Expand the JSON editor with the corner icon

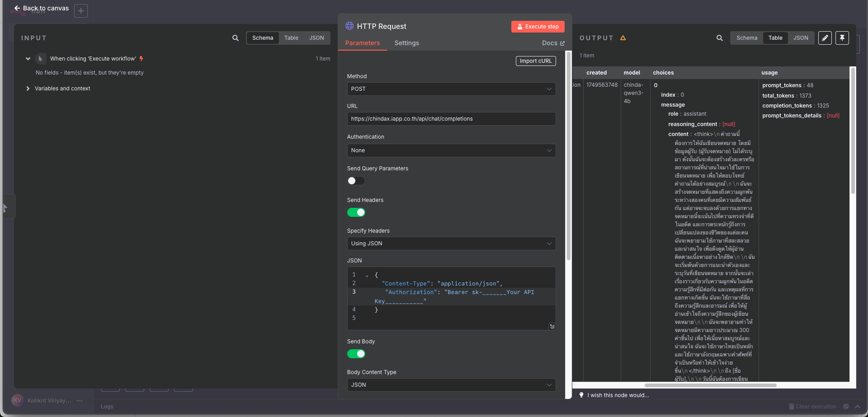click(552, 326)
